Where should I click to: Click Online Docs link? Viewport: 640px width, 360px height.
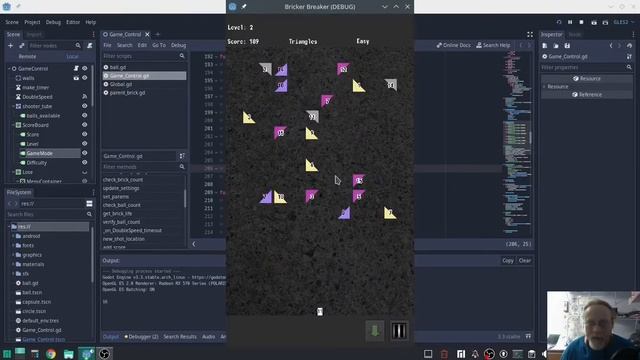pos(453,45)
